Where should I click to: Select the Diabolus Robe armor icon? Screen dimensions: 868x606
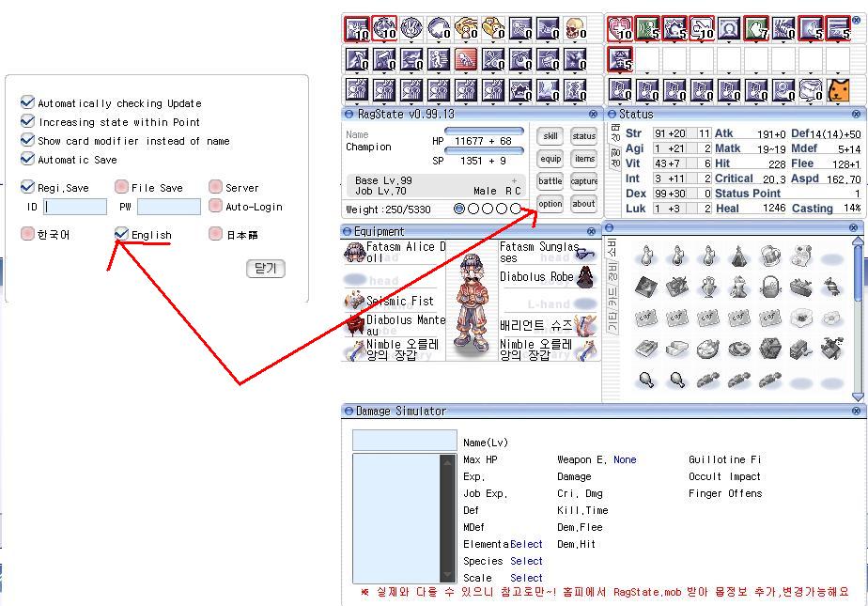[585, 277]
